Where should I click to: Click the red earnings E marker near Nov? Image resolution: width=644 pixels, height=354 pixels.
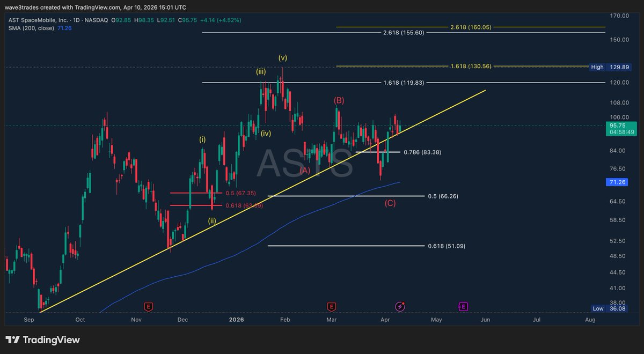tap(149, 306)
